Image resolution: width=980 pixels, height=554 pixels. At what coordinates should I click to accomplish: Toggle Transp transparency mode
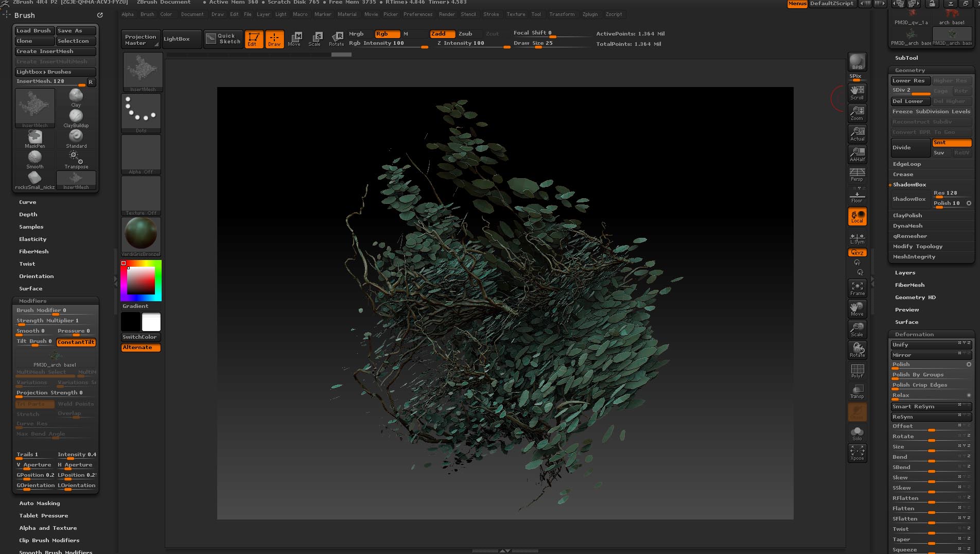[857, 391]
